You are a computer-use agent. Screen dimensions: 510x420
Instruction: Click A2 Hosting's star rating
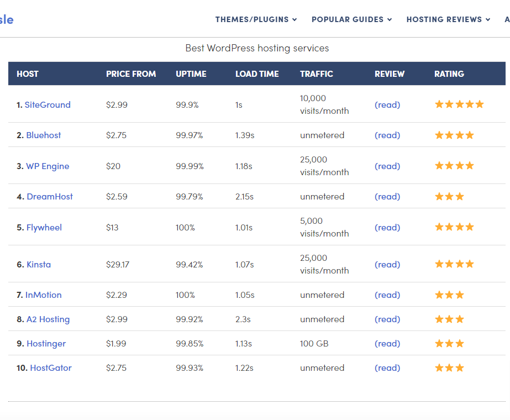pyautogui.click(x=450, y=319)
